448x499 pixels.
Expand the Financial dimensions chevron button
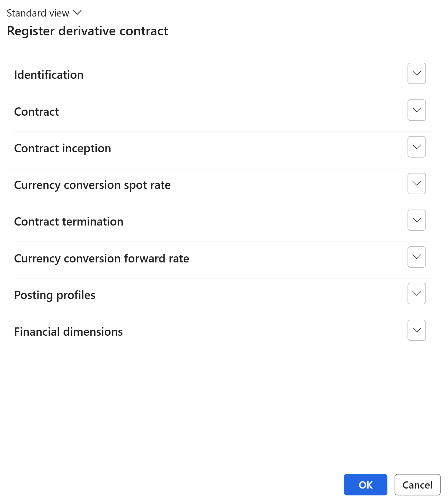(x=416, y=330)
